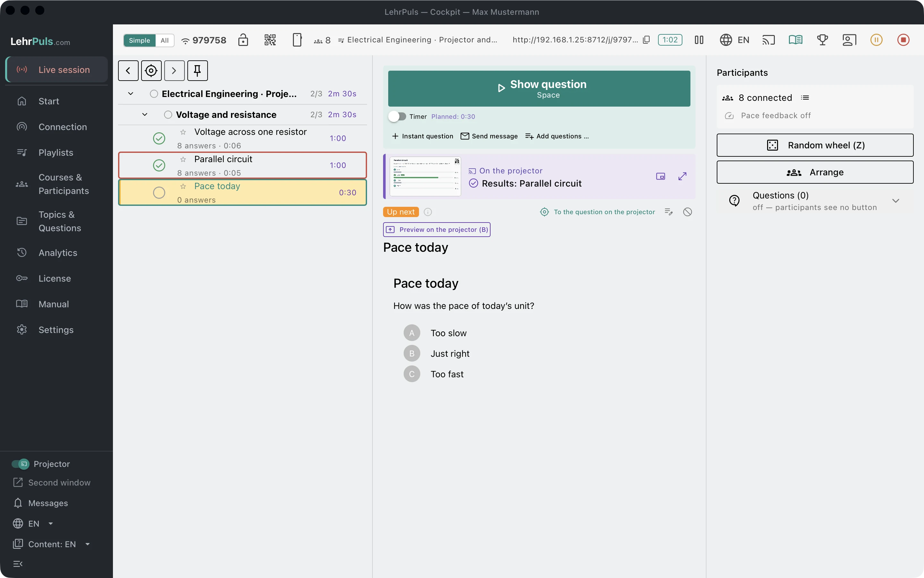
Task: Open connected participants list icon
Action: pyautogui.click(x=805, y=98)
